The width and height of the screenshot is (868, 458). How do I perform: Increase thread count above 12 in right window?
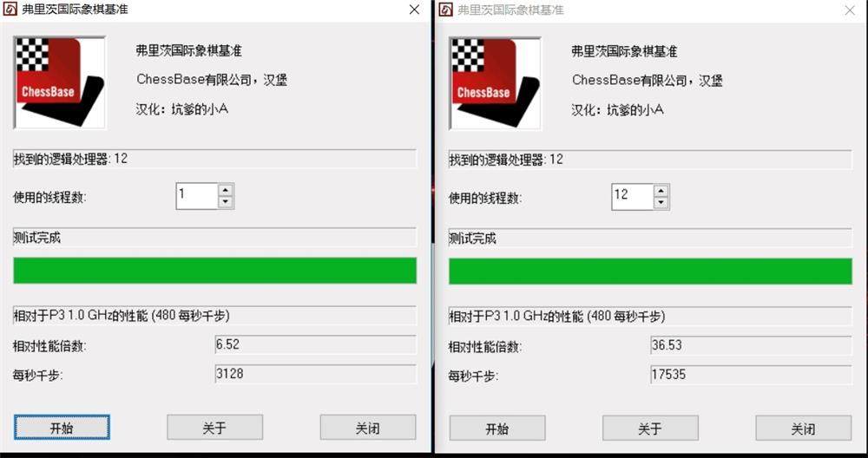pos(661,191)
